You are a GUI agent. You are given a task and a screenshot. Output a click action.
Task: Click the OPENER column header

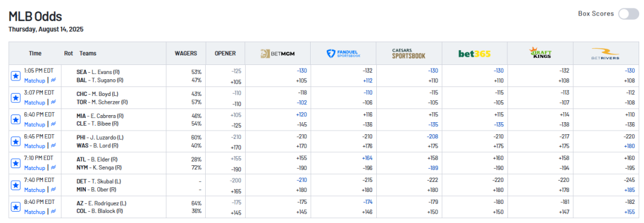pyautogui.click(x=225, y=54)
